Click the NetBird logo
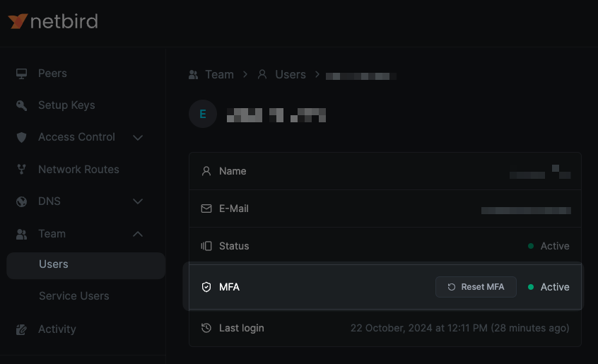Image resolution: width=598 pixels, height=364 pixels. pyautogui.click(x=53, y=21)
